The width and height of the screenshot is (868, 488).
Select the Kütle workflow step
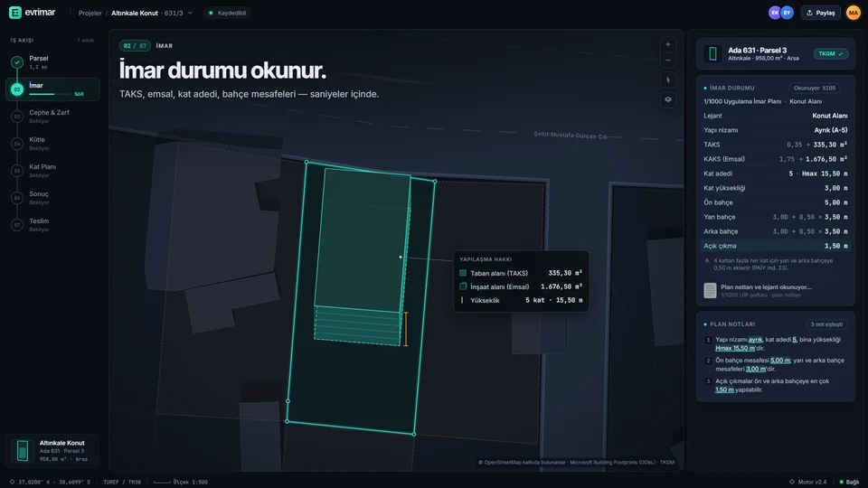52,144
